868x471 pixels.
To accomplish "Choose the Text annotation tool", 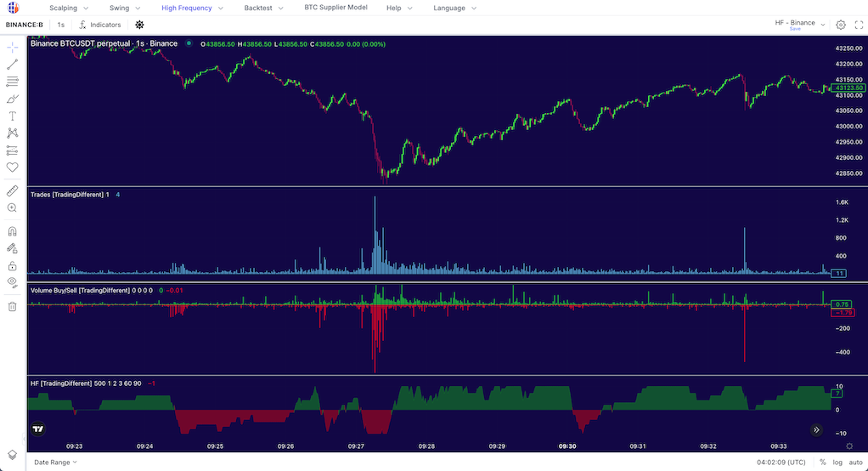I will pyautogui.click(x=13, y=116).
